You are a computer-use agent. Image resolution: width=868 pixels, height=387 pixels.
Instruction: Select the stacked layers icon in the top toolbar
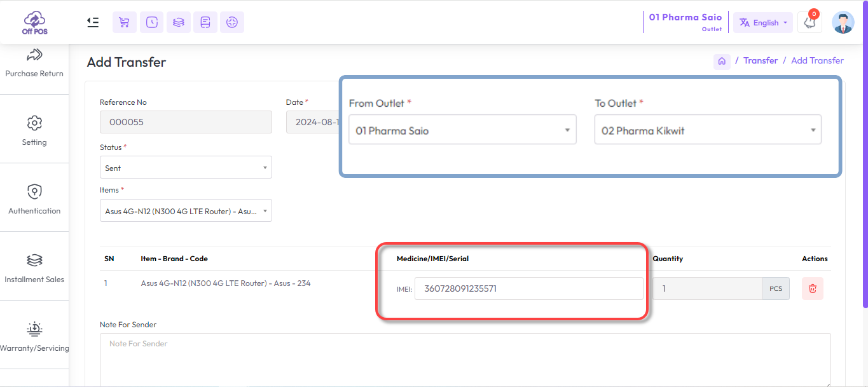pos(178,22)
